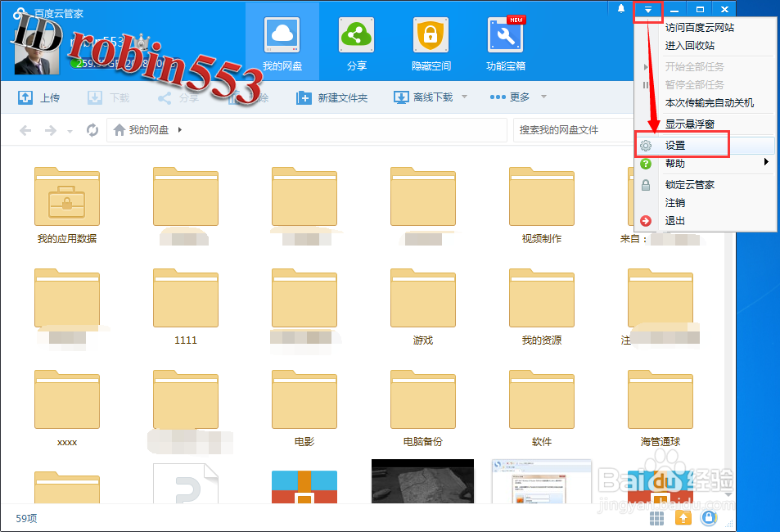
Task: Open the navigation history dropdown arrow
Action: click(70, 132)
